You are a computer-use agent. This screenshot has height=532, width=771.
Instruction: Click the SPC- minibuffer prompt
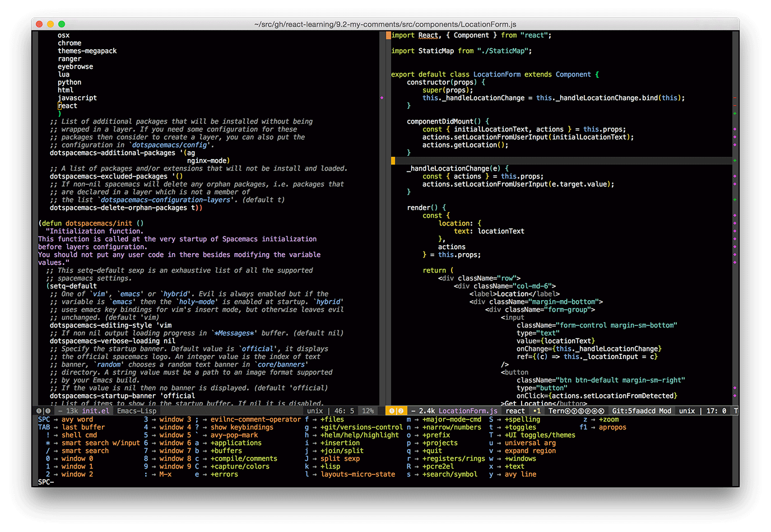click(46, 482)
